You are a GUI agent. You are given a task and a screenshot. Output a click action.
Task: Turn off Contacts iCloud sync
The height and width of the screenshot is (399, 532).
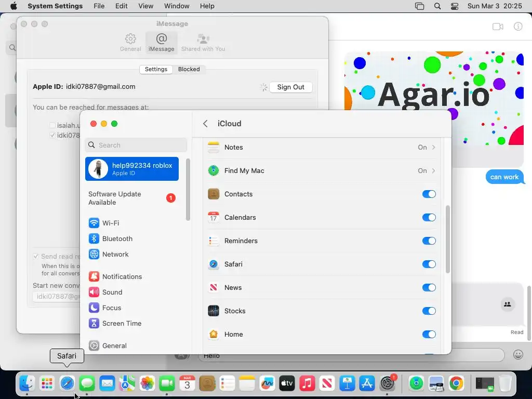point(429,194)
